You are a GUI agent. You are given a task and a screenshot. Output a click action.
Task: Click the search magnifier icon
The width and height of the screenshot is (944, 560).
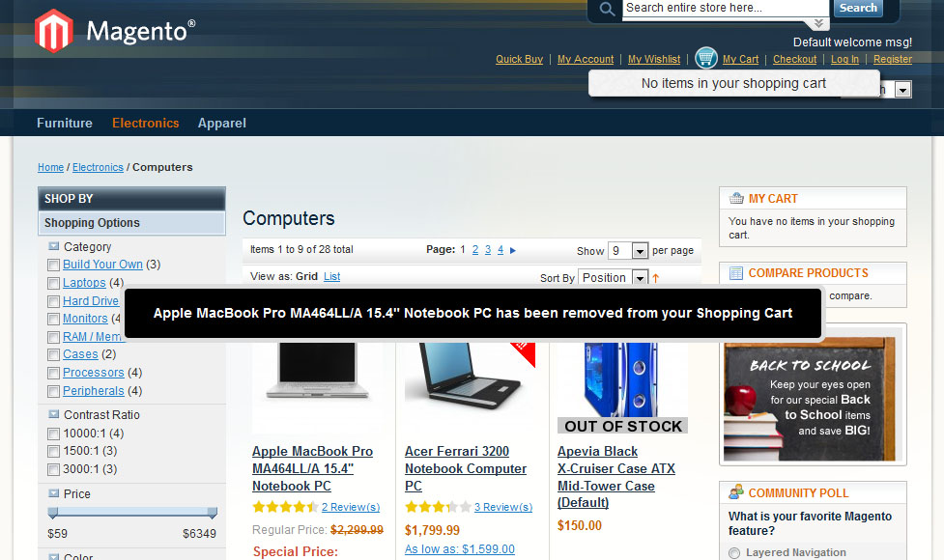coord(607,9)
